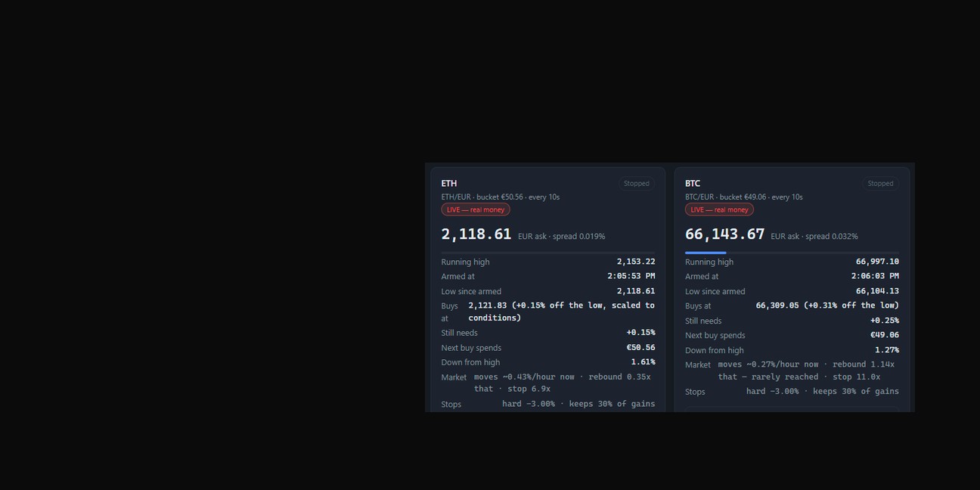The image size is (980, 490).
Task: Click the Low since armed label in BTC card
Action: (x=715, y=291)
